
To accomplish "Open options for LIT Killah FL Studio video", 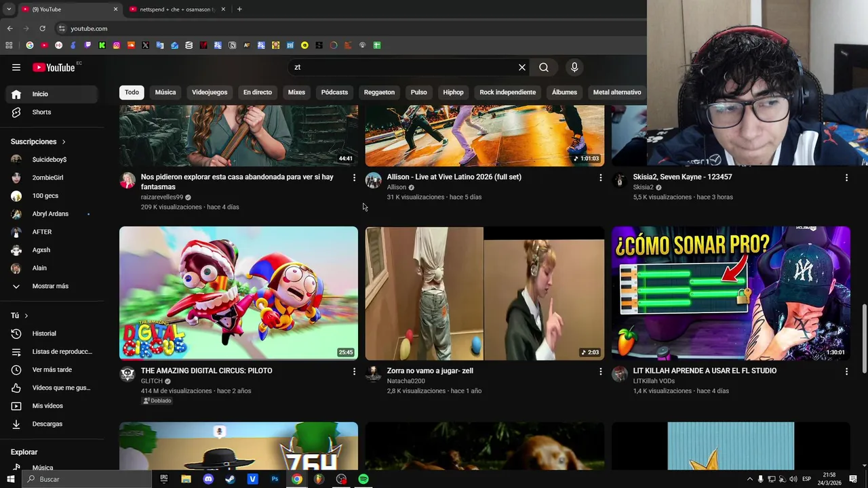I will (x=846, y=371).
